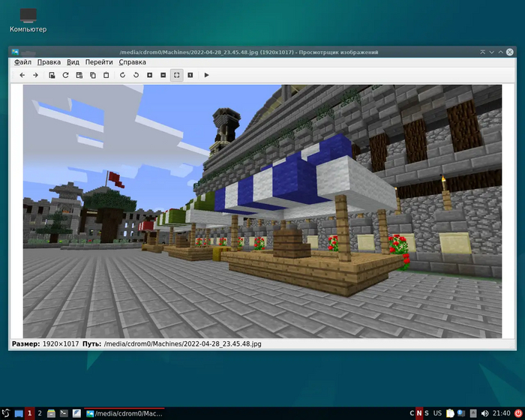Go to the next image with forward arrow

(35, 75)
